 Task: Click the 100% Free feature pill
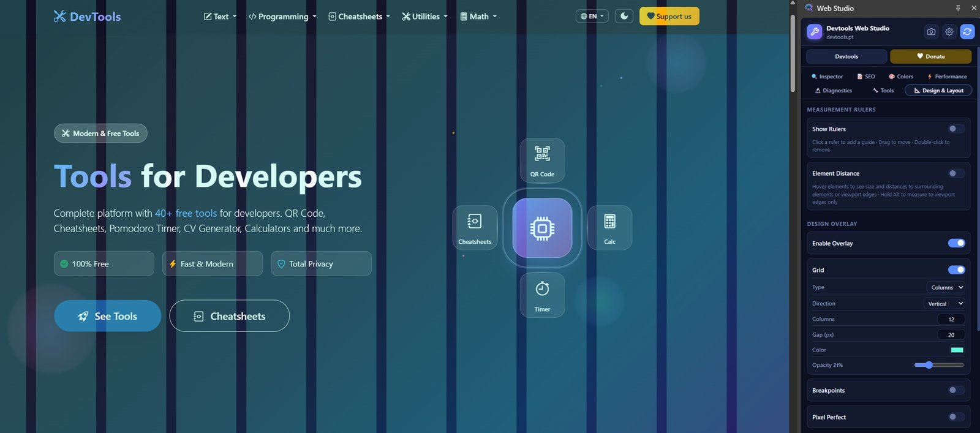coord(104,264)
